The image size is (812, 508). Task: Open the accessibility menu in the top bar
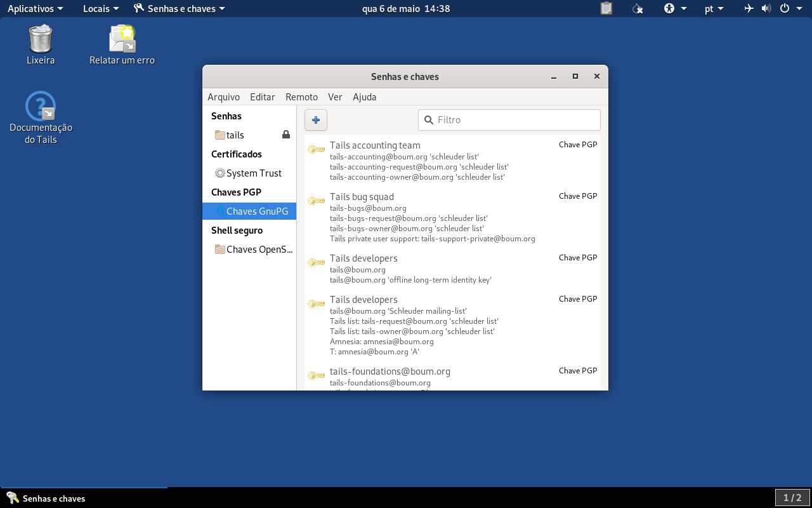coord(675,9)
